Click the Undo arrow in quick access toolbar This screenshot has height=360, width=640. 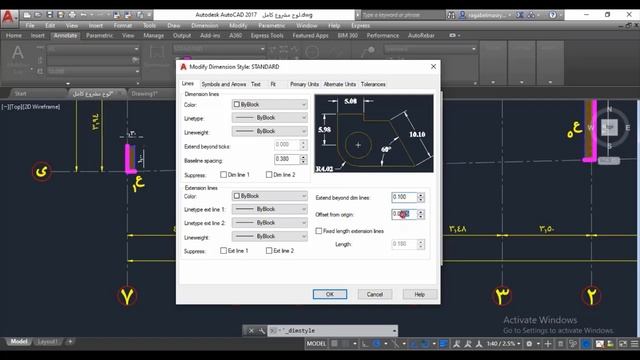[x=83, y=15]
